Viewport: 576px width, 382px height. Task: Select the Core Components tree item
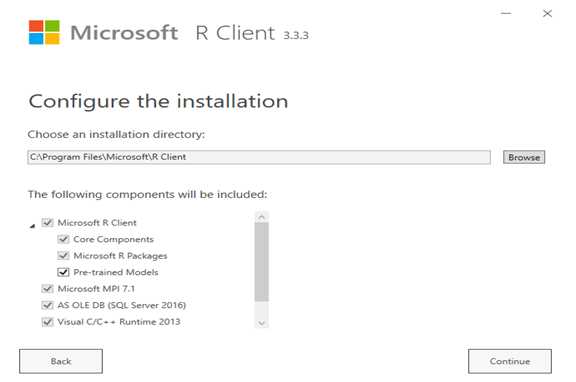tap(113, 239)
